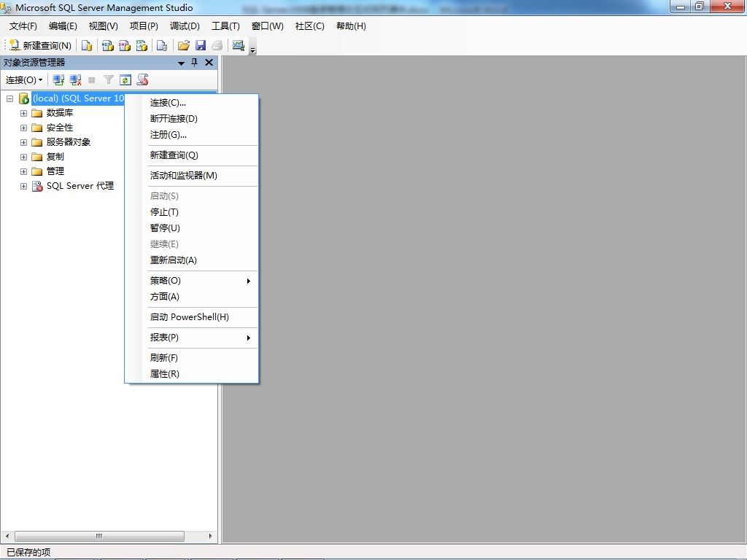Toggle the auto-hide pin of 对象资源管理器

coord(194,63)
